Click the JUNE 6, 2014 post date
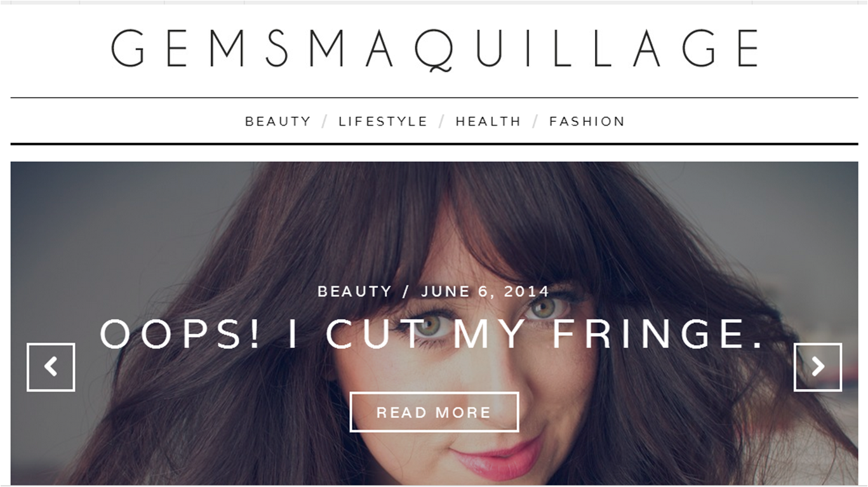This screenshot has width=868, height=487. (485, 291)
